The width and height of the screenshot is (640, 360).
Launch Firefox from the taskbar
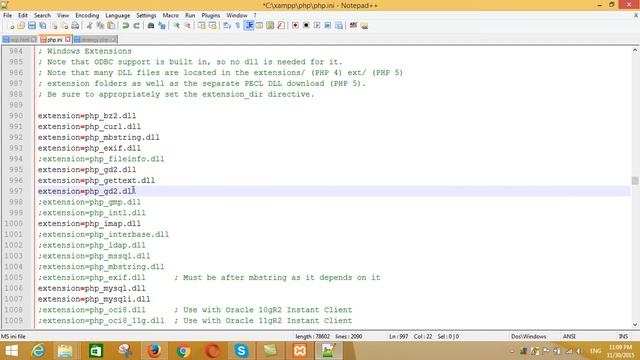pyautogui.click(x=154, y=351)
